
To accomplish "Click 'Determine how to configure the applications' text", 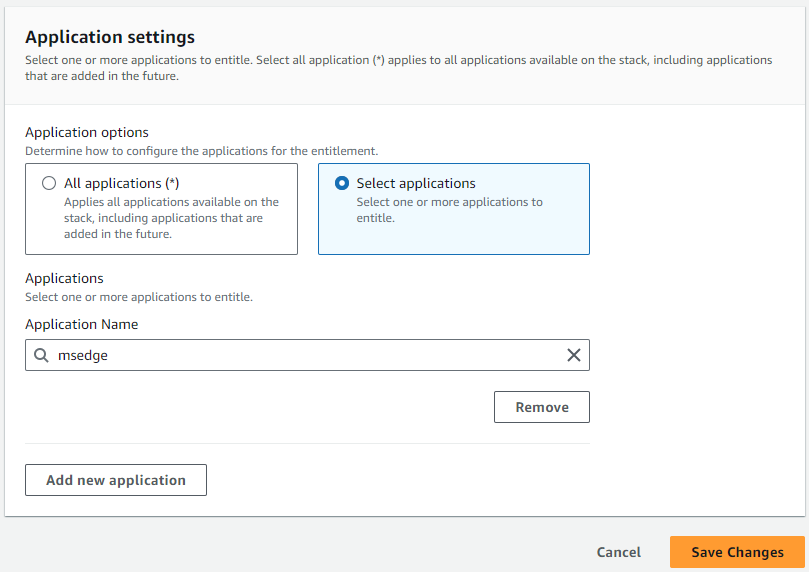I will coord(202,151).
